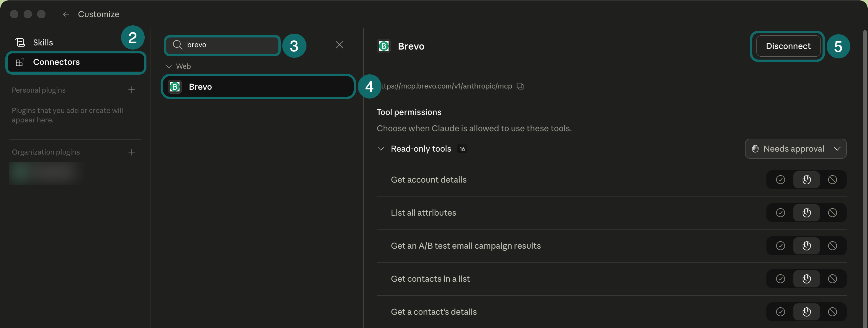Block the List all attributes tool
The width and height of the screenshot is (868, 328).
point(832,213)
